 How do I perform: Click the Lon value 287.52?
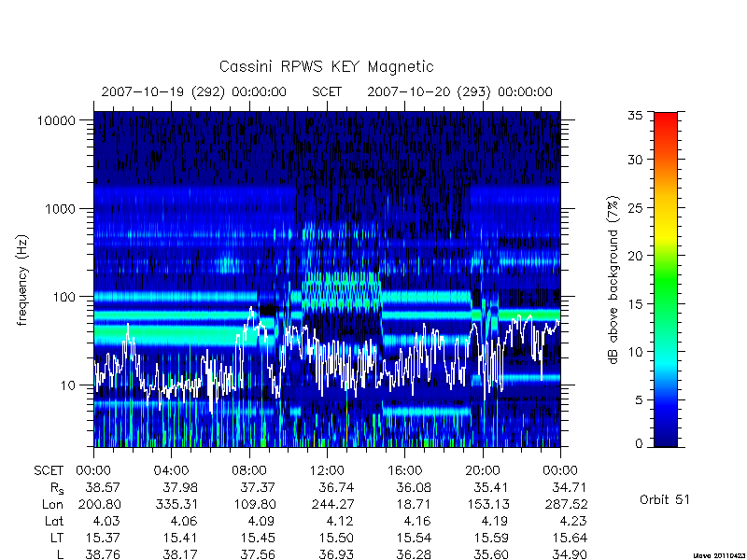pos(566,505)
